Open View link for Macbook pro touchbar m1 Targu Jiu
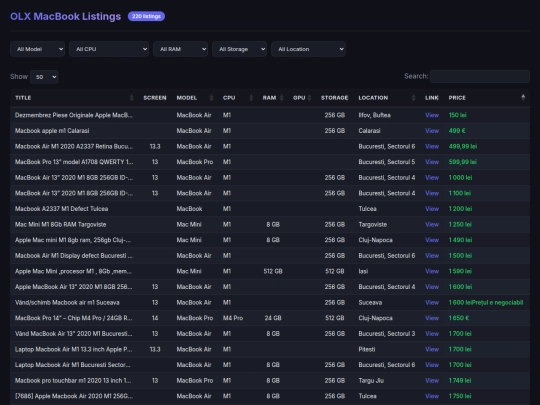Image resolution: width=540 pixels, height=405 pixels. coord(432,381)
